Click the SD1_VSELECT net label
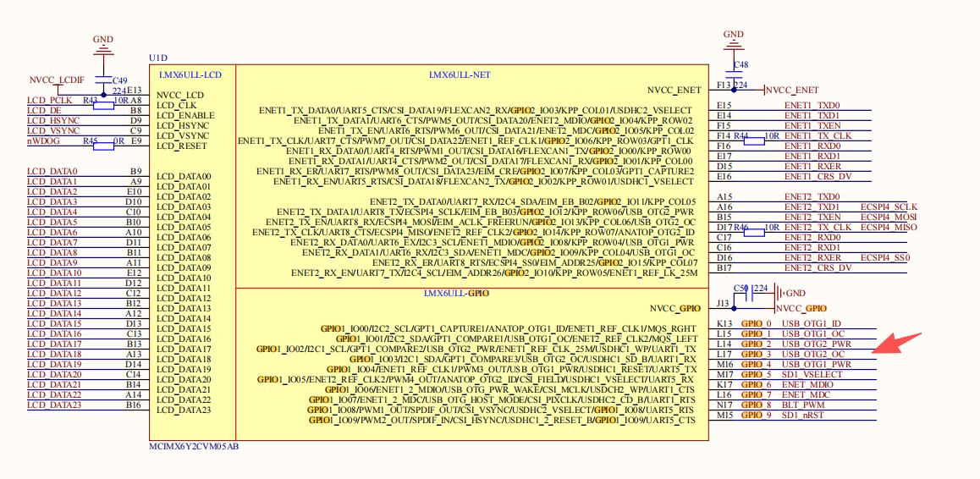This screenshot has height=479, width=980. pos(812,375)
